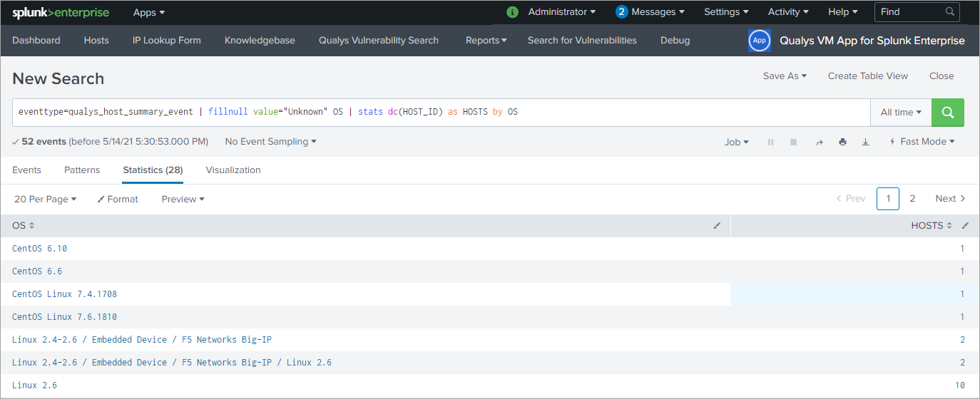Viewport: 980px width, 399px height.
Task: Open the Messages dropdown
Action: (x=658, y=12)
